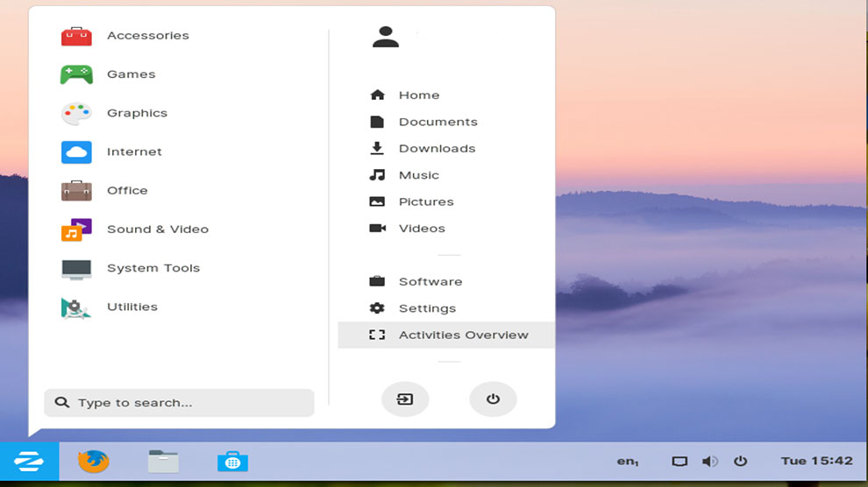Image resolution: width=868 pixels, height=487 pixels.
Task: Click the Zorin start menu icon
Action: (x=29, y=462)
